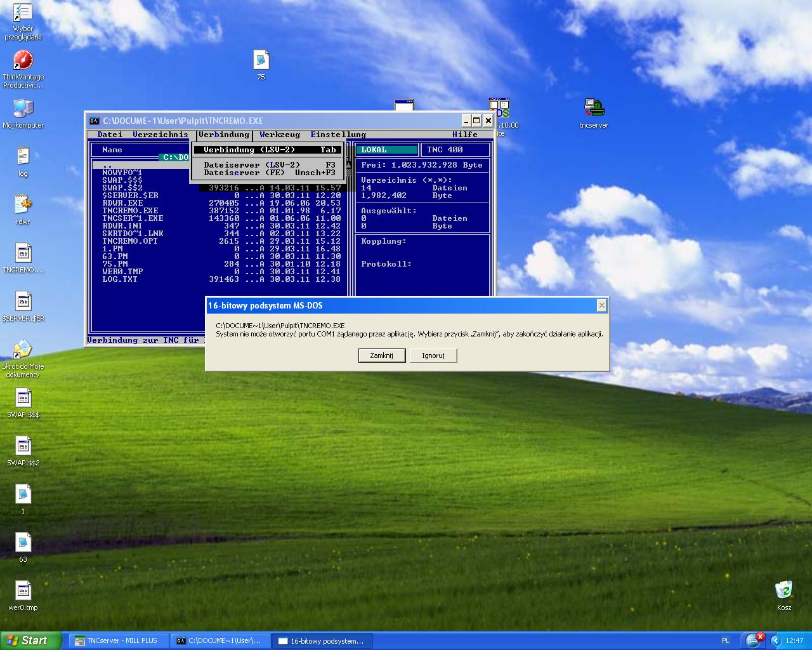
Task: Click the Ignoruj button in dialog
Action: pyautogui.click(x=433, y=355)
